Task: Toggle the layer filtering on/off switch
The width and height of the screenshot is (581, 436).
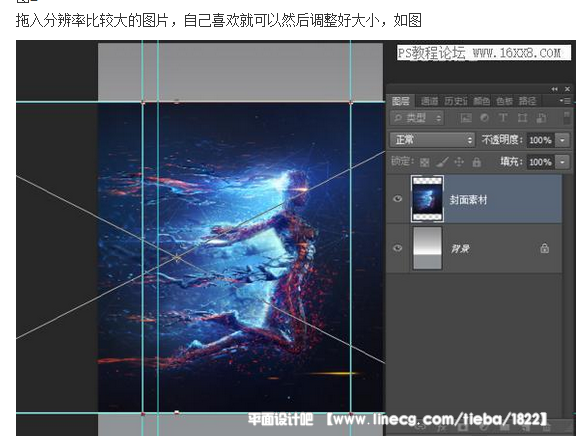Action: 567,117
